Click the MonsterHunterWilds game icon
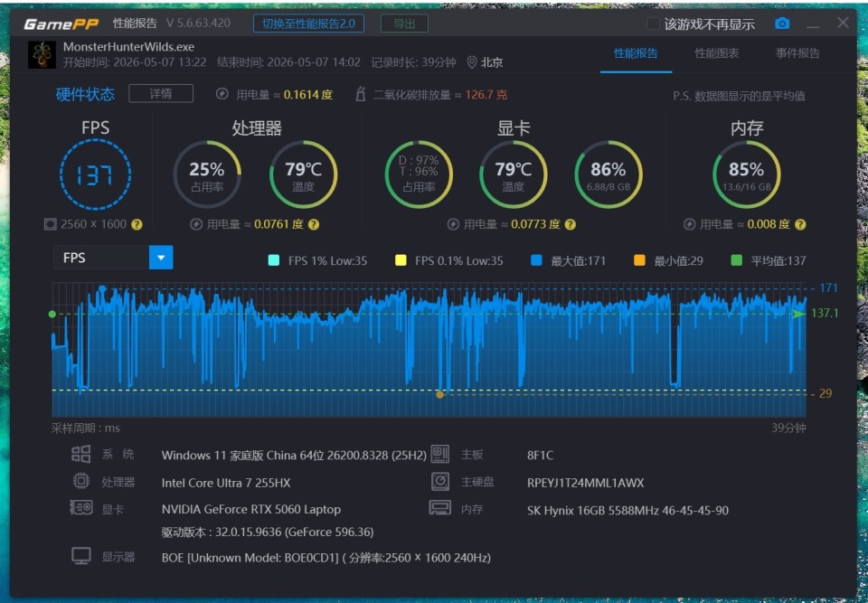The height and width of the screenshot is (603, 868). (42, 54)
